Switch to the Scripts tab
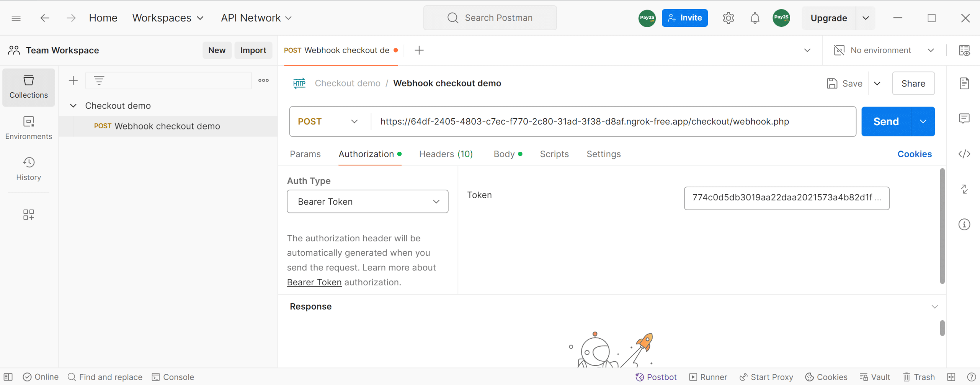 [554, 154]
